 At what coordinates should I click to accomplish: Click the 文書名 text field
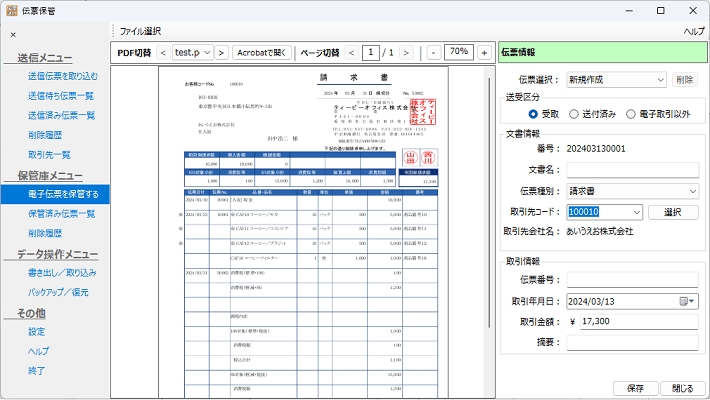click(x=632, y=171)
